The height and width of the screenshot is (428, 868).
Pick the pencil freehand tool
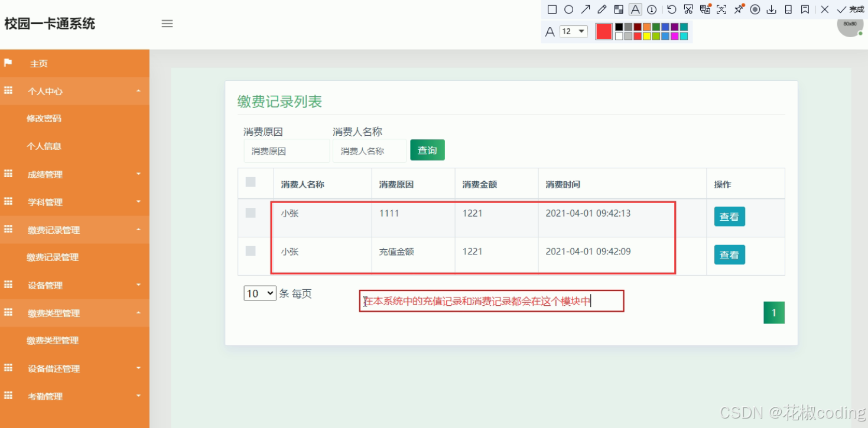tap(602, 9)
